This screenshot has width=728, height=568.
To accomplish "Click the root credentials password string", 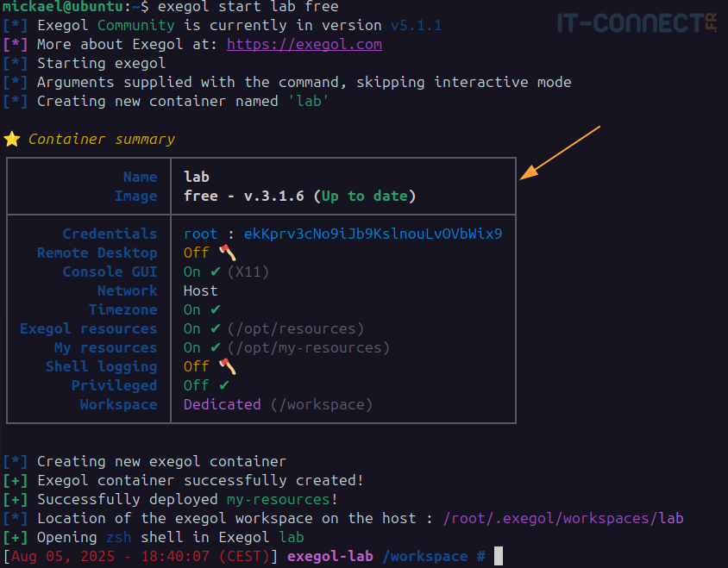I will 373,234.
